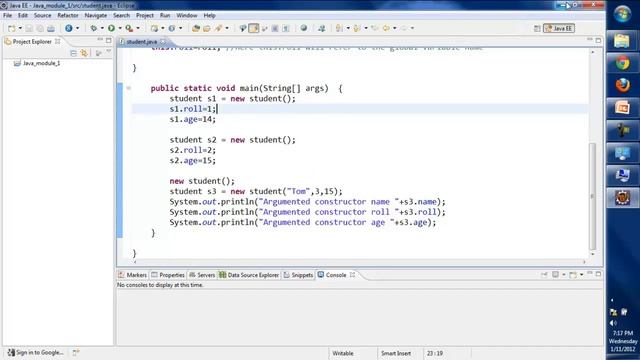640x360 pixels.
Task: Open Project Explorer view menu arrow
Action: click(x=109, y=52)
